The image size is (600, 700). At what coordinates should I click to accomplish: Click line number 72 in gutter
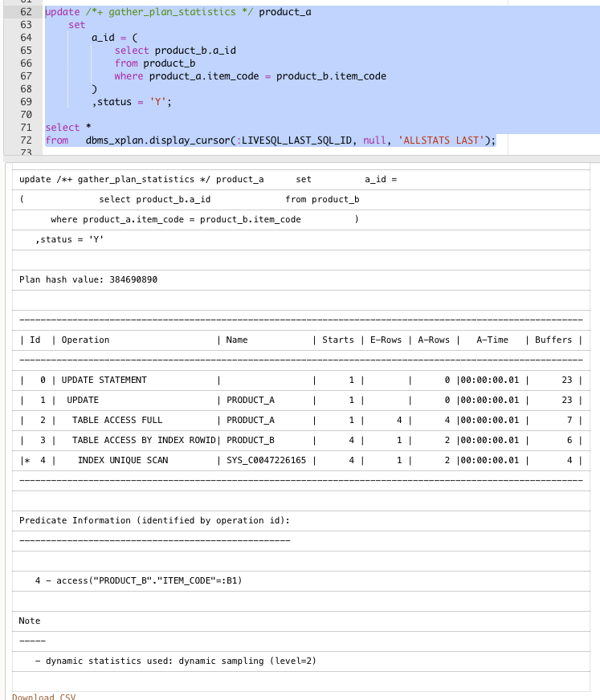pos(26,140)
